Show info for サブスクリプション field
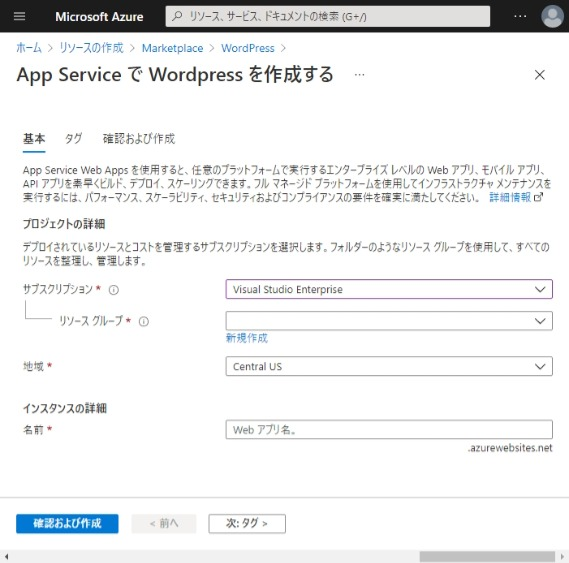The height and width of the screenshot is (563, 569). pos(114,290)
